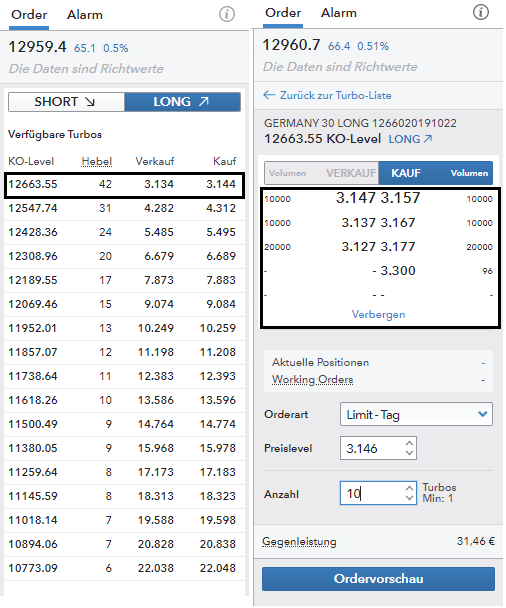Click LONG indicator next to KO-Level heading

tap(411, 139)
